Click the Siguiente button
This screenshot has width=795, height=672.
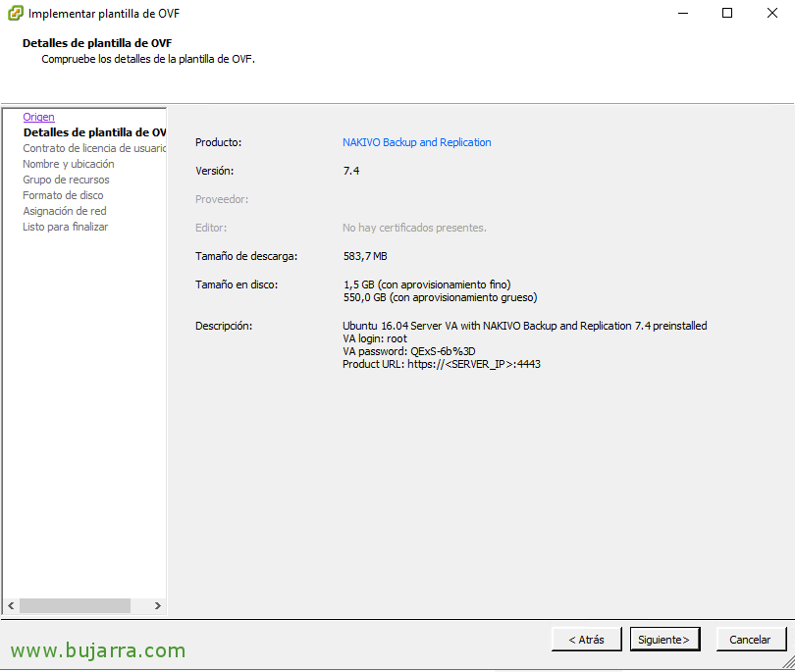click(664, 639)
